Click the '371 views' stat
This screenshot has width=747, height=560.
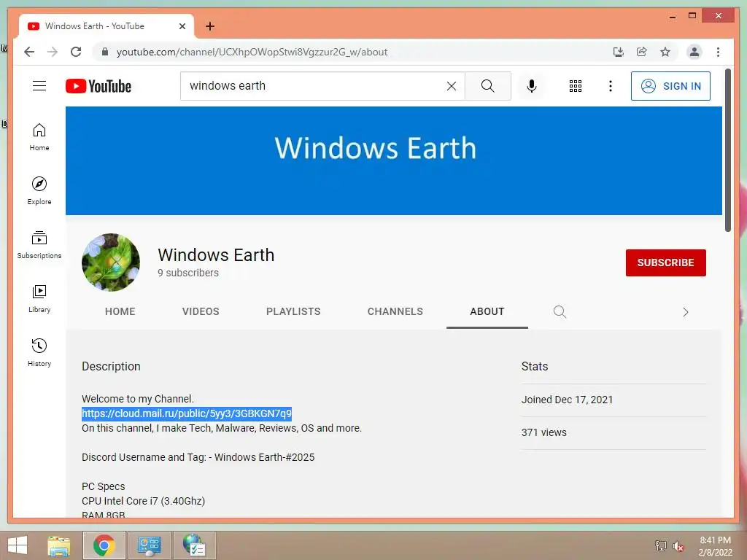[x=544, y=432]
